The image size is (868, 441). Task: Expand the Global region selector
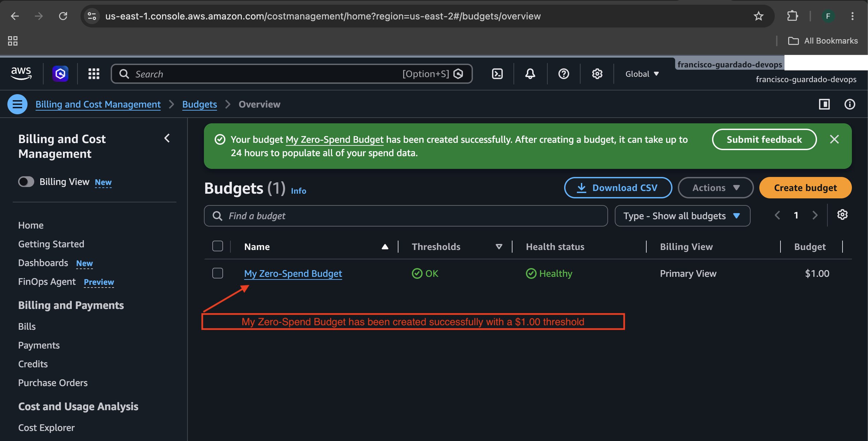point(642,74)
